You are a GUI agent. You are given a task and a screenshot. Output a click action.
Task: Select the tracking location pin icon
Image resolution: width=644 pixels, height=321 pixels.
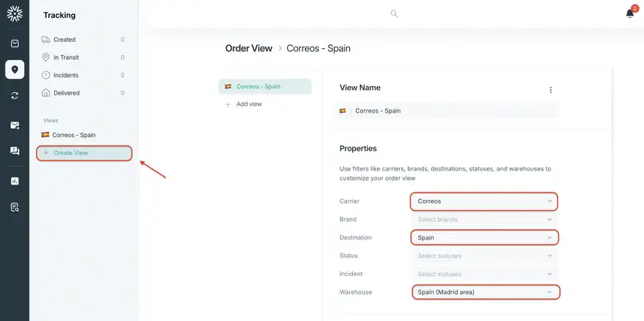[15, 69]
